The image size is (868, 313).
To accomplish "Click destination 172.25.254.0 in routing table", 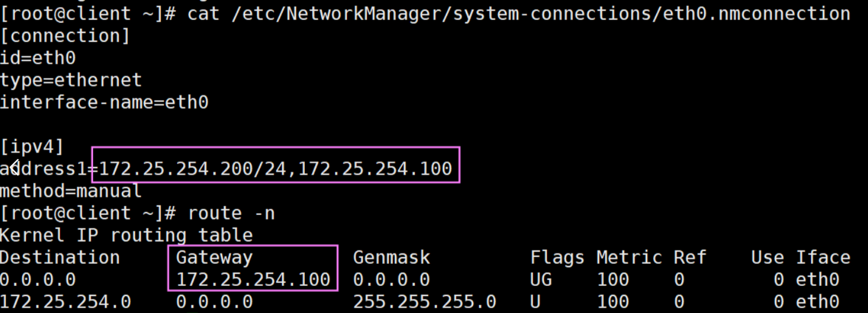I will [65, 301].
